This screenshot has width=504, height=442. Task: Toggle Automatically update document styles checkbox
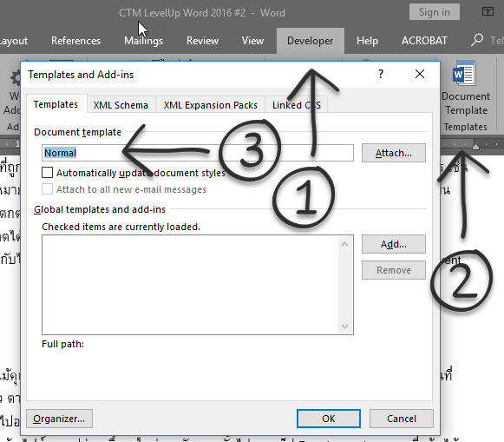[47, 173]
